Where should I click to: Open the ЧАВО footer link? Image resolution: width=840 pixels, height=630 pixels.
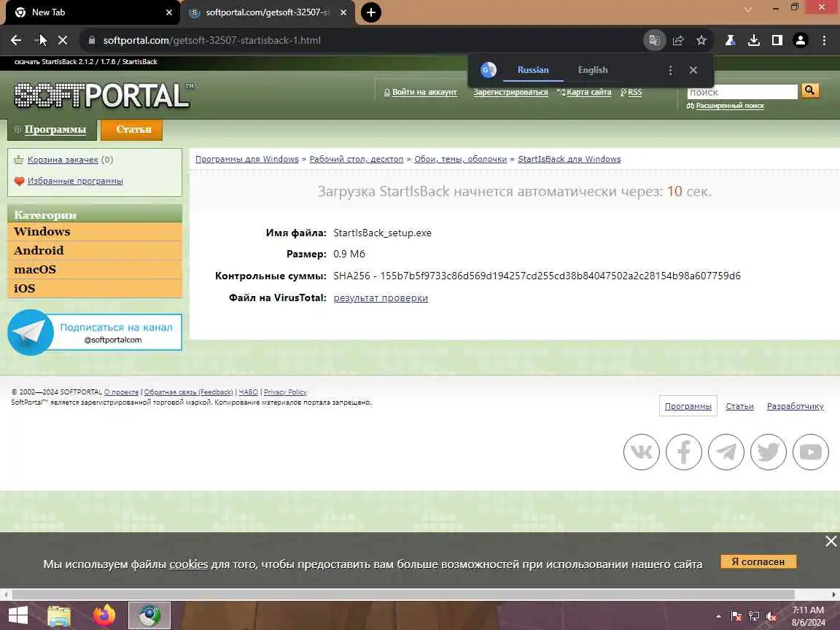pos(248,392)
